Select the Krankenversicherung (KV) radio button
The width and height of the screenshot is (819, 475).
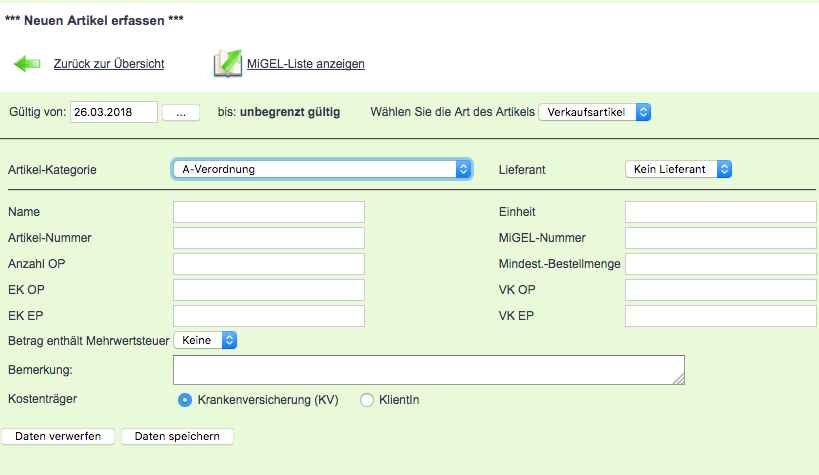click(184, 400)
